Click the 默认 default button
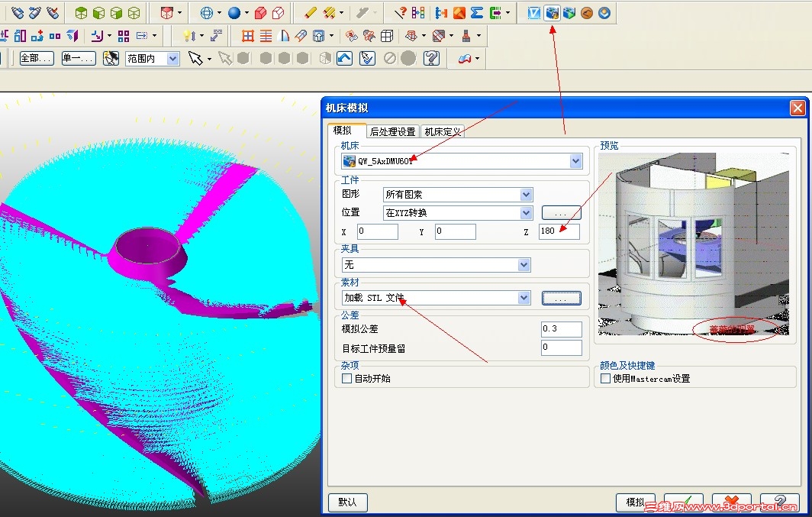The image size is (812, 517). tap(347, 502)
